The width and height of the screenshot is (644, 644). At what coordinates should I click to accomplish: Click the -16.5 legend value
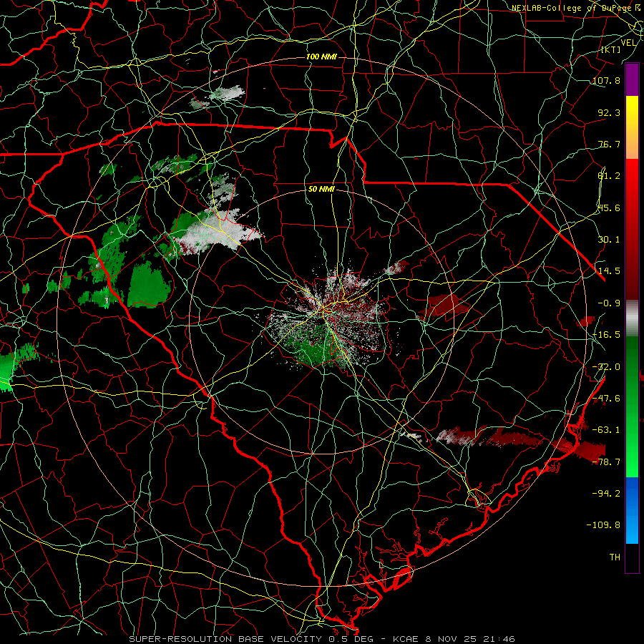coord(606,335)
